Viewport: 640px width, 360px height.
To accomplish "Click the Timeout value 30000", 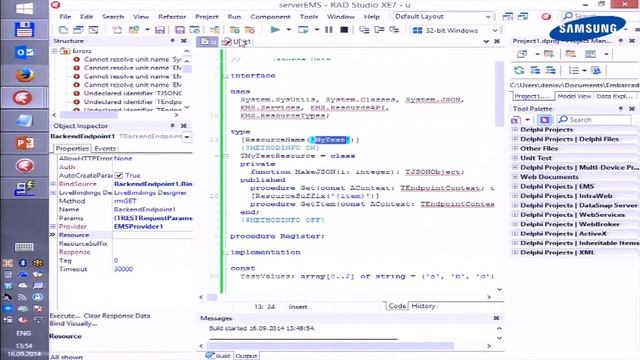I will tap(123, 269).
